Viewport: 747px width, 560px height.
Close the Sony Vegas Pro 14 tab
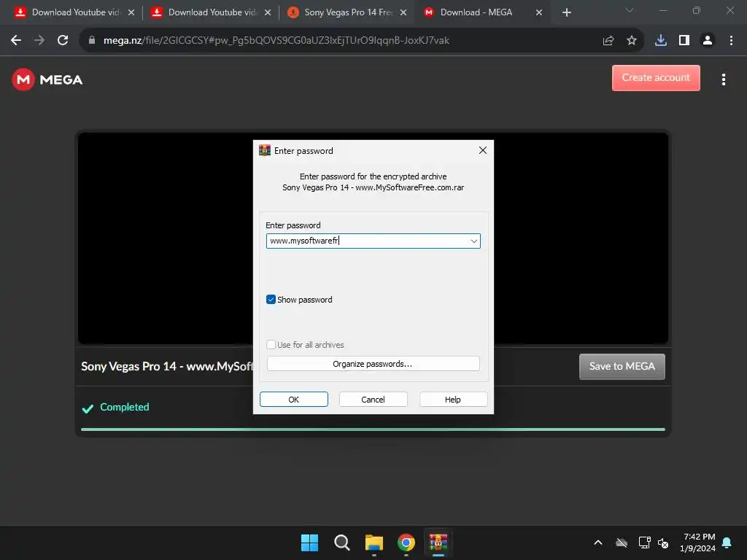(x=403, y=12)
